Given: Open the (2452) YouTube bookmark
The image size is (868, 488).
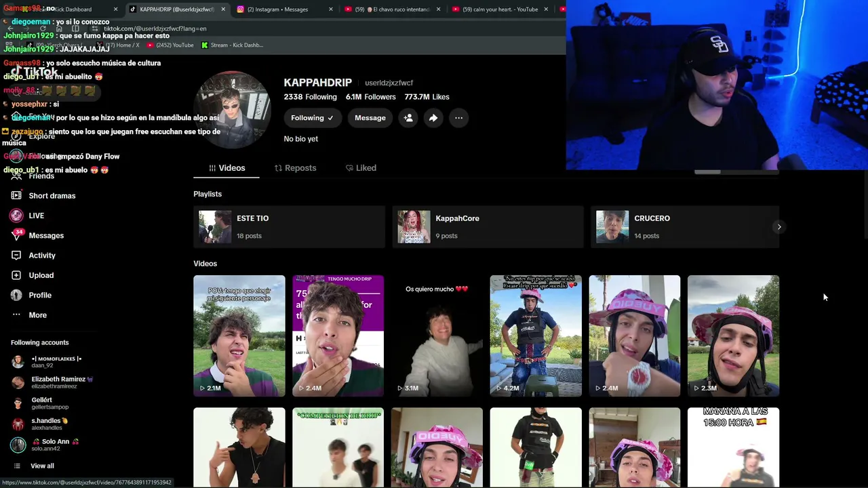Looking at the screenshot, I should (x=170, y=45).
